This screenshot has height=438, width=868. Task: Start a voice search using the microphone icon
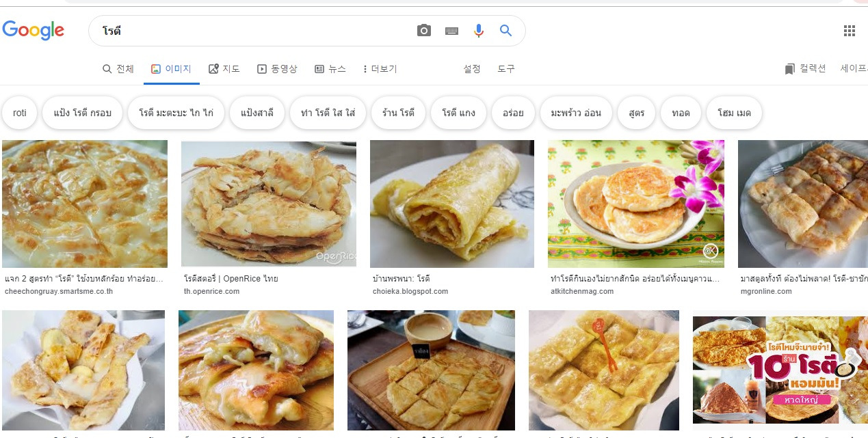(478, 30)
